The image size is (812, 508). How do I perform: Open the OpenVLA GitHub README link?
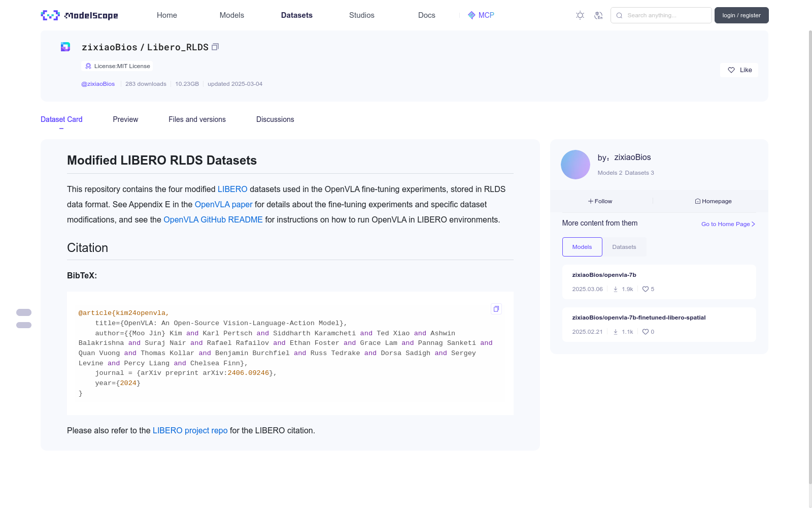pyautogui.click(x=213, y=219)
